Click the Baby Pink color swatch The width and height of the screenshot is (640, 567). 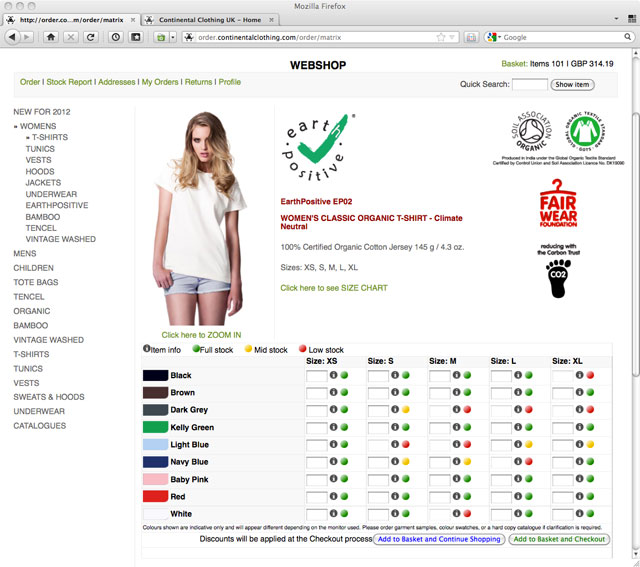click(x=155, y=479)
